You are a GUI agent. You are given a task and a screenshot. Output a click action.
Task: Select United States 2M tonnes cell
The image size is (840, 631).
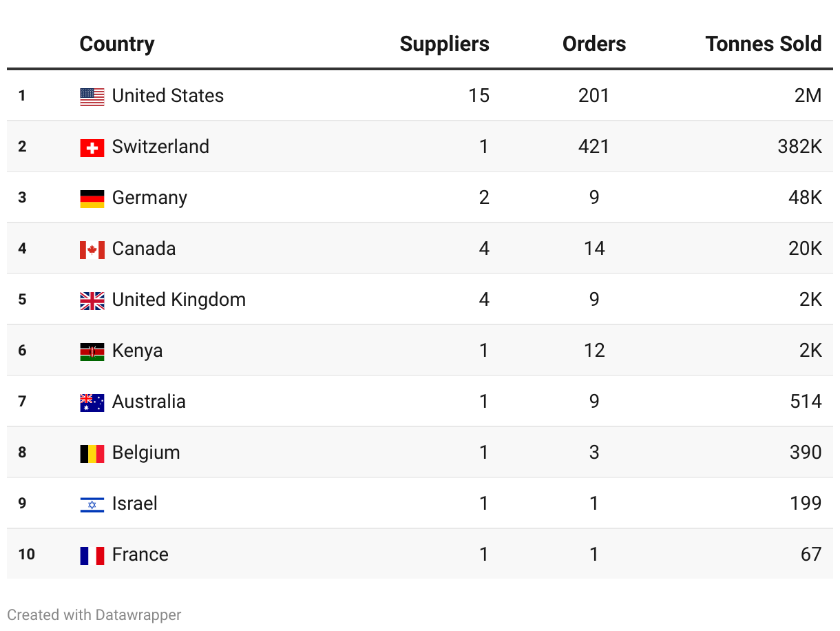[808, 96]
